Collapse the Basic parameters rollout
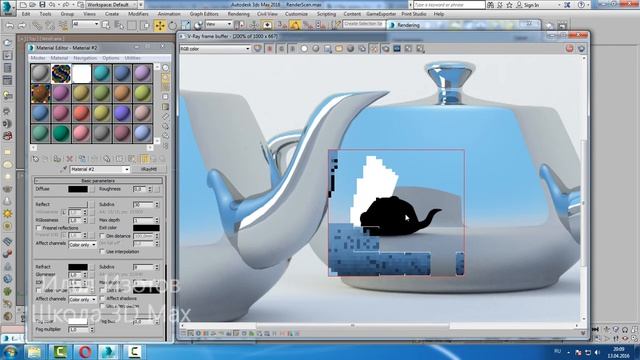 pos(98,180)
